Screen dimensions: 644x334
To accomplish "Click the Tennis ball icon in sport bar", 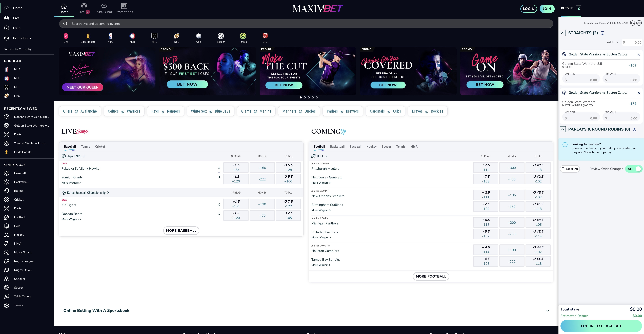I will [x=243, y=36].
